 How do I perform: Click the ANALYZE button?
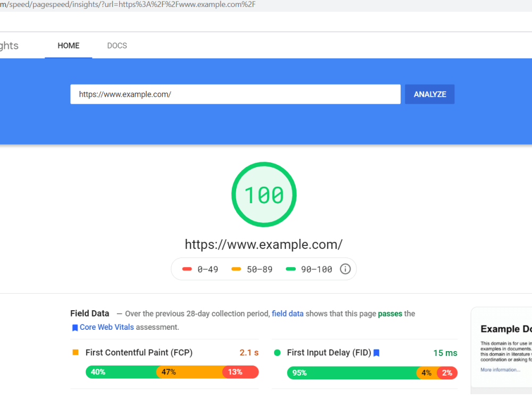(429, 94)
